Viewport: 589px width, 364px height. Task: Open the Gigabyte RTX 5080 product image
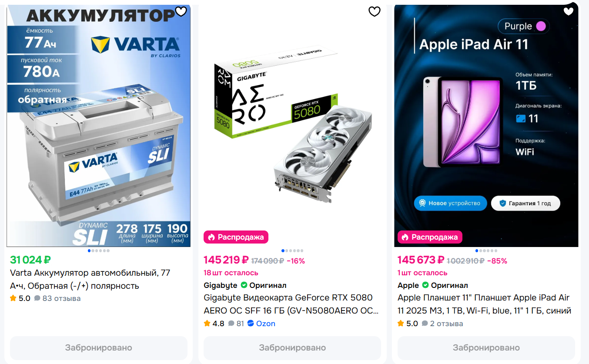click(x=292, y=126)
